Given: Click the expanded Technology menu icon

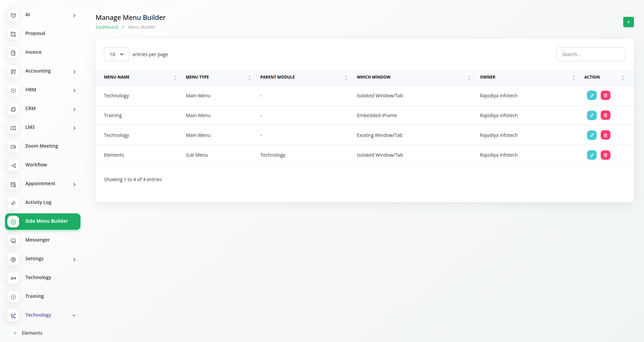Looking at the screenshot, I should pos(13,316).
